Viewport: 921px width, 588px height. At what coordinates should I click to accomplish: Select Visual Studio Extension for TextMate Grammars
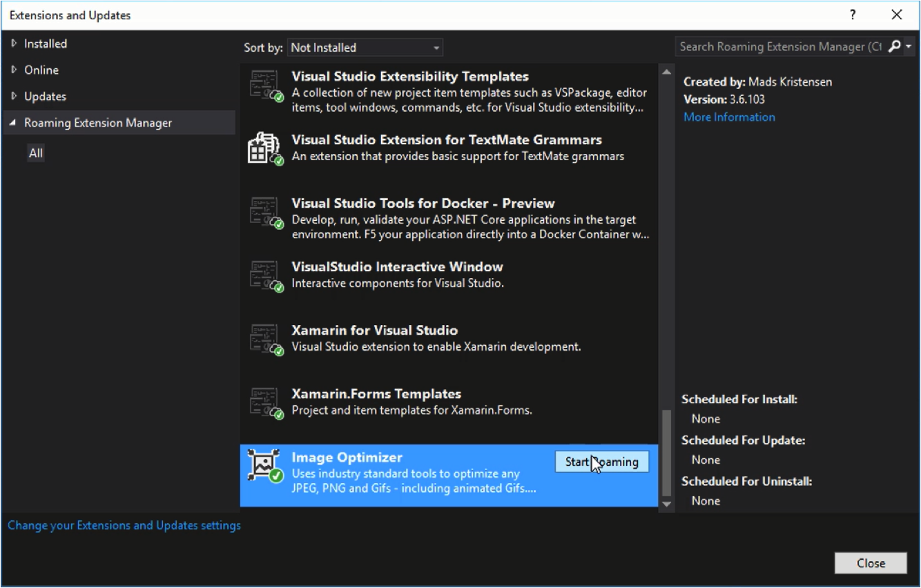click(447, 140)
